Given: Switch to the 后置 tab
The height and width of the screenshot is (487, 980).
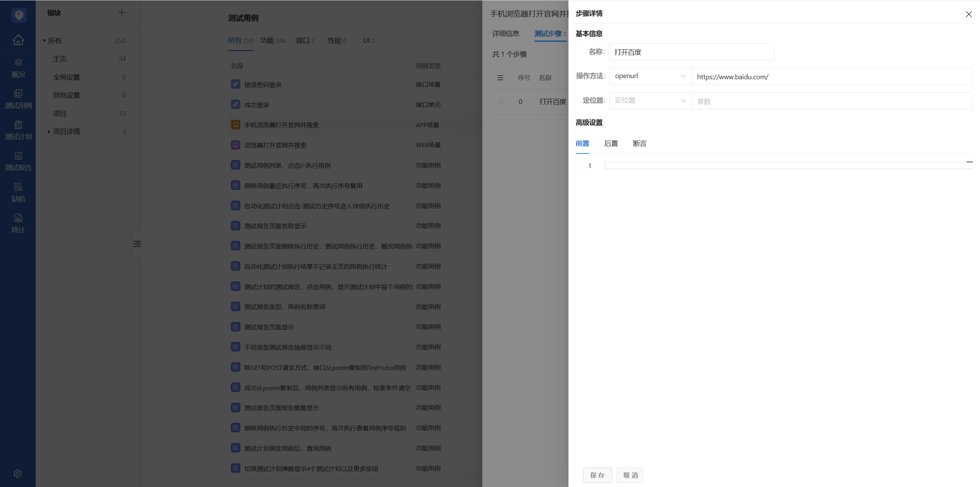Looking at the screenshot, I should click(611, 144).
